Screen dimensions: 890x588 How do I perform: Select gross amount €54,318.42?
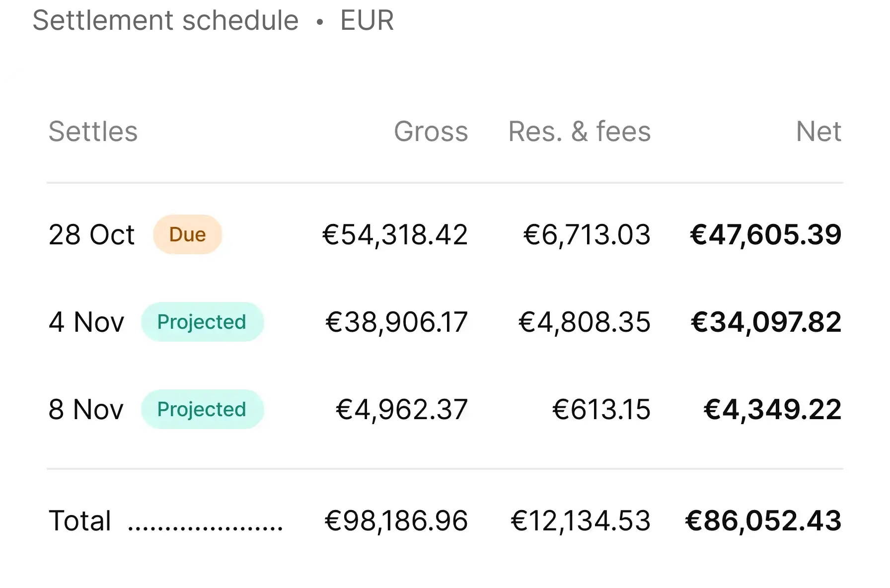pyautogui.click(x=395, y=234)
